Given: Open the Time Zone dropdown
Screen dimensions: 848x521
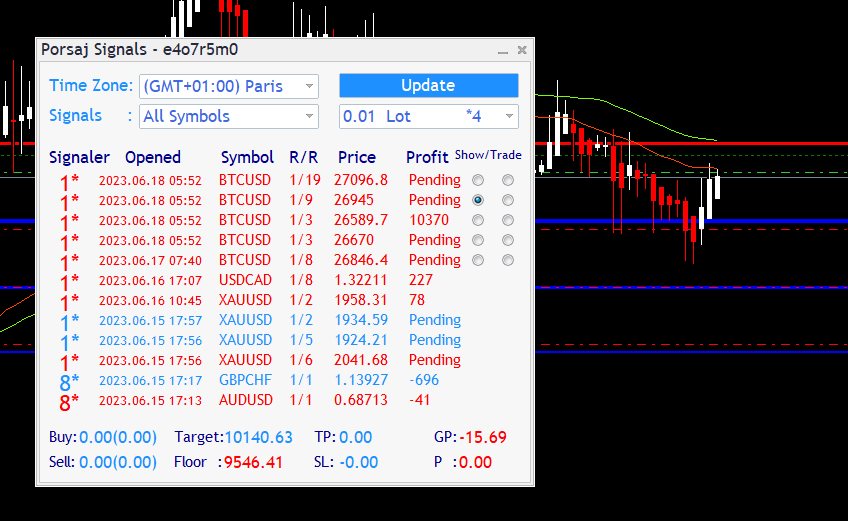Looking at the screenshot, I should tap(229, 86).
